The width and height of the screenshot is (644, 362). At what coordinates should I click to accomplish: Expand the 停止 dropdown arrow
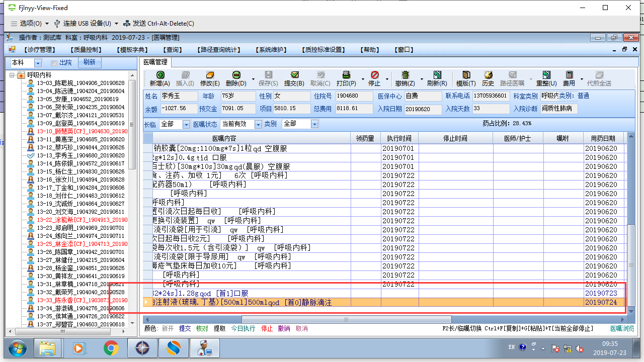pyautogui.click(x=387, y=79)
